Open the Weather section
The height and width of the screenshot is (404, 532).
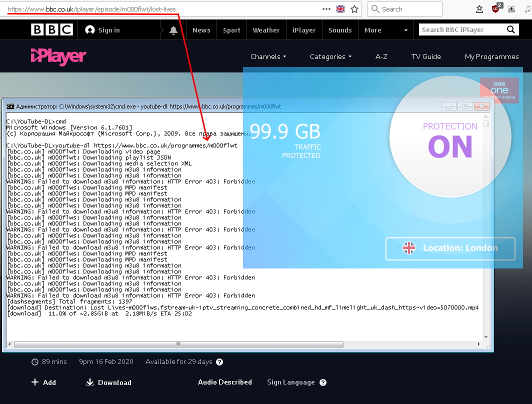(x=266, y=30)
